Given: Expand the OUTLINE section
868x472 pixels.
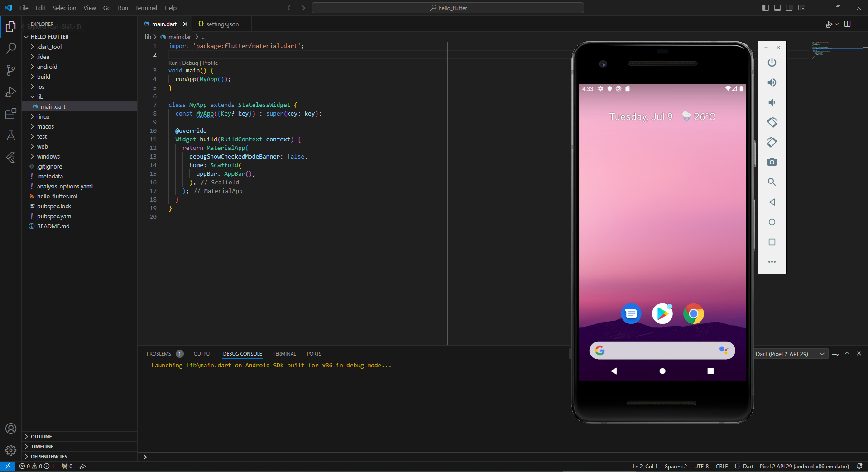Looking at the screenshot, I should pyautogui.click(x=79, y=437).
